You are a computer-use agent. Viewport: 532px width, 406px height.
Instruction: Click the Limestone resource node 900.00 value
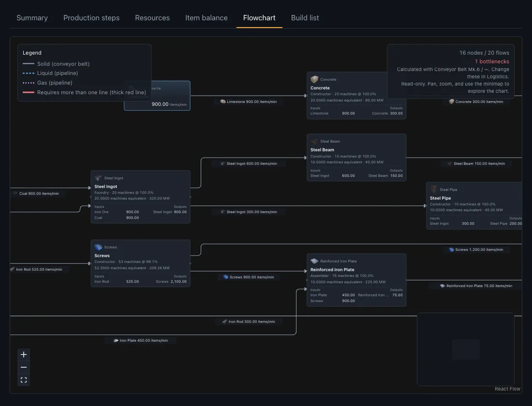coord(160,104)
